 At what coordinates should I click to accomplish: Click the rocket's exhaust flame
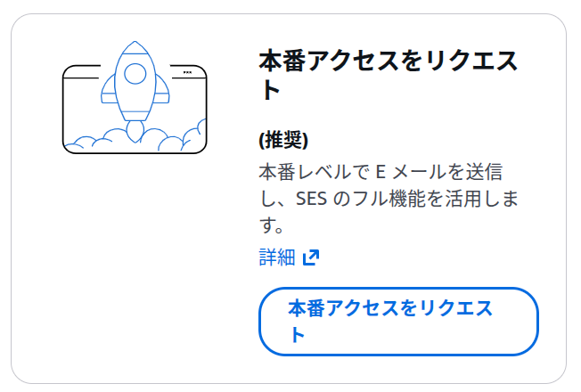[x=135, y=131]
